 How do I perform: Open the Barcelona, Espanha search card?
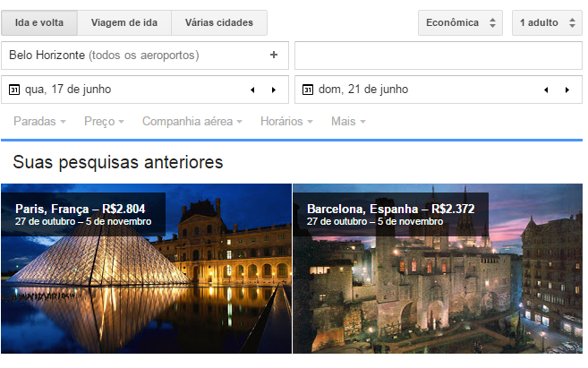click(438, 269)
